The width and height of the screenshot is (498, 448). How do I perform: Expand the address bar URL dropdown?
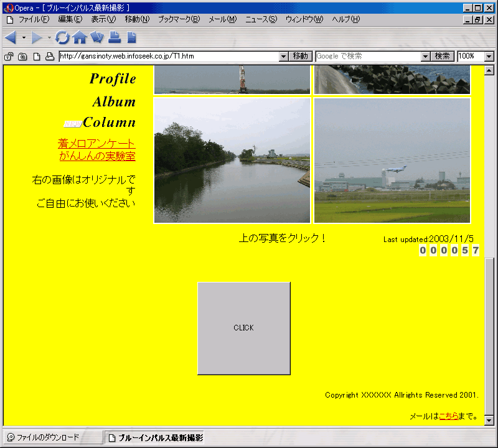click(x=284, y=57)
